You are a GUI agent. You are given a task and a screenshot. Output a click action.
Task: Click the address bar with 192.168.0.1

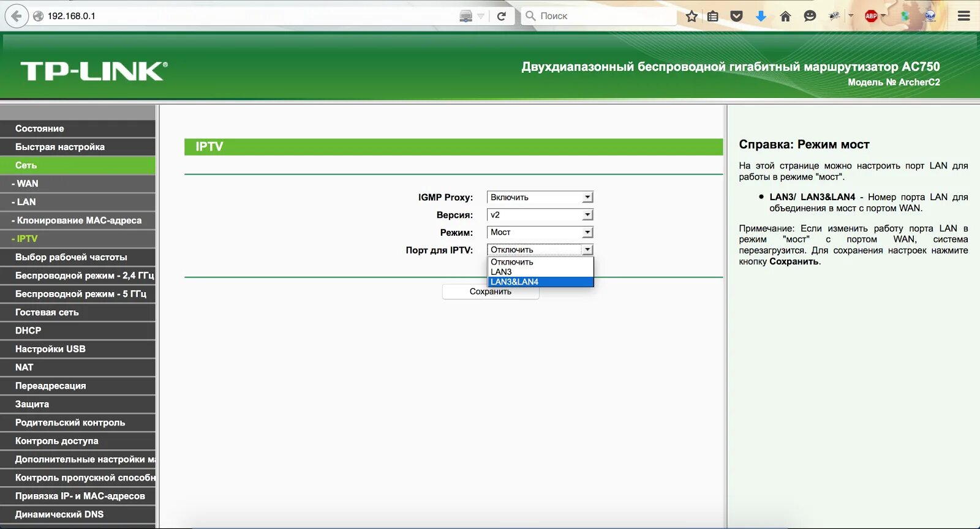coord(245,16)
